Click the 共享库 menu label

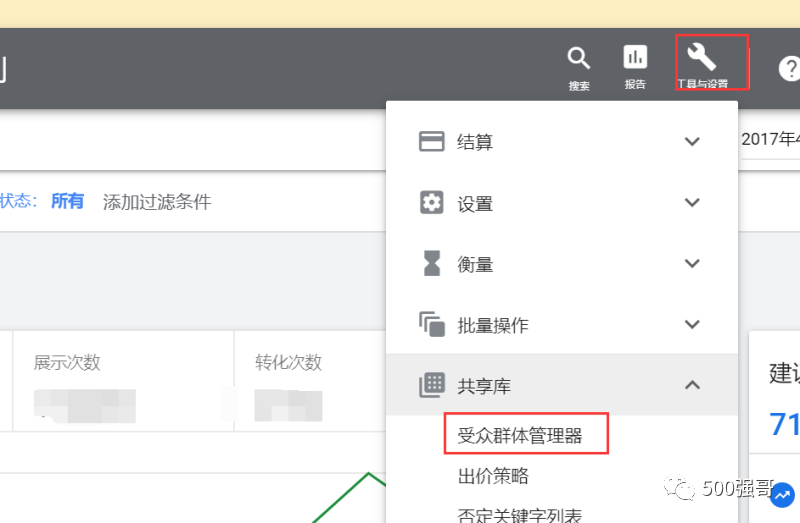(x=484, y=386)
